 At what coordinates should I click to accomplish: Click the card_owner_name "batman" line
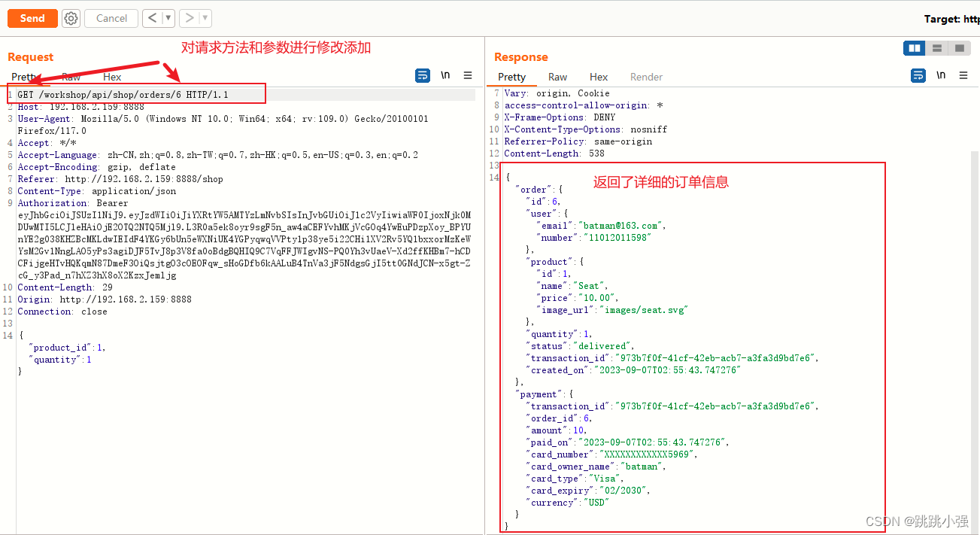click(596, 467)
